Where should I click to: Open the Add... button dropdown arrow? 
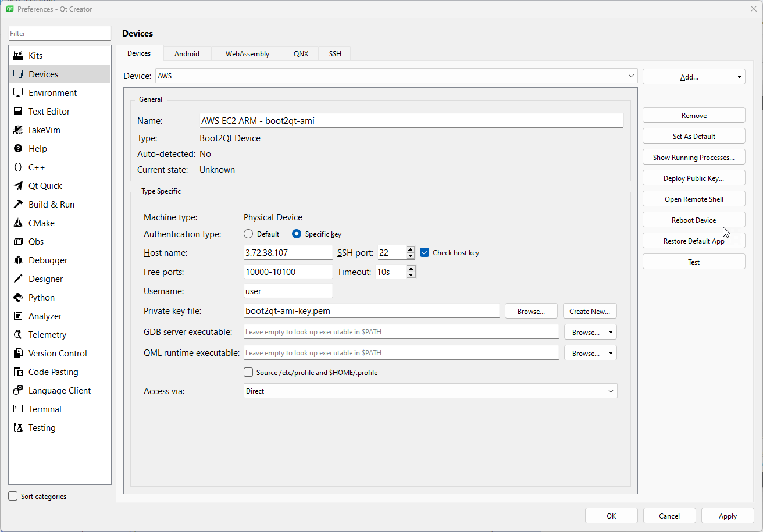(x=739, y=77)
